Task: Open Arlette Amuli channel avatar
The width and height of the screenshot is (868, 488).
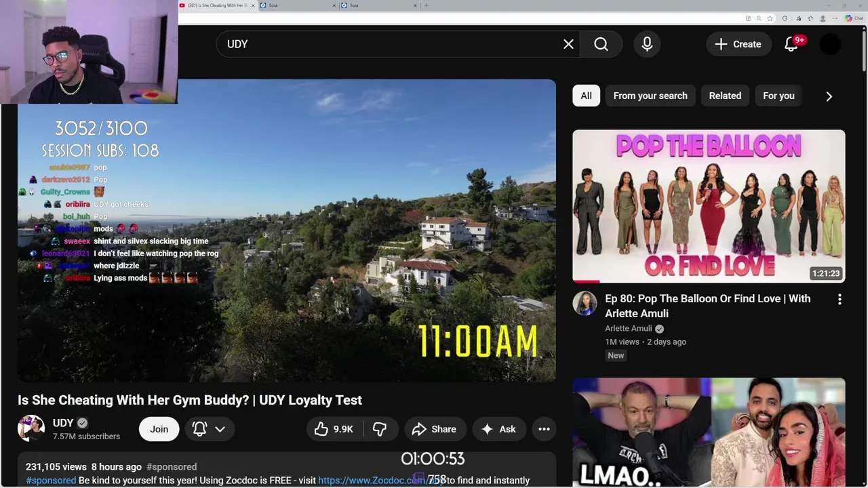Action: (585, 304)
